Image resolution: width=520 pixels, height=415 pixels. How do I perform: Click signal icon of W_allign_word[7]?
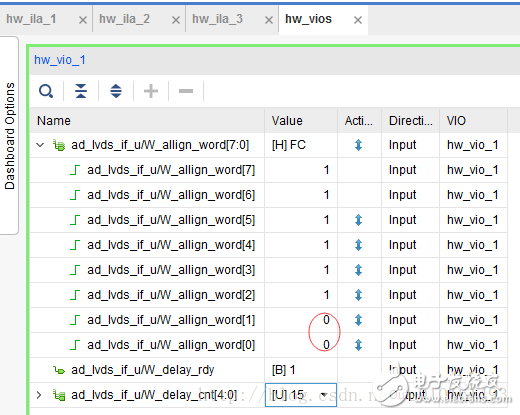(x=75, y=170)
